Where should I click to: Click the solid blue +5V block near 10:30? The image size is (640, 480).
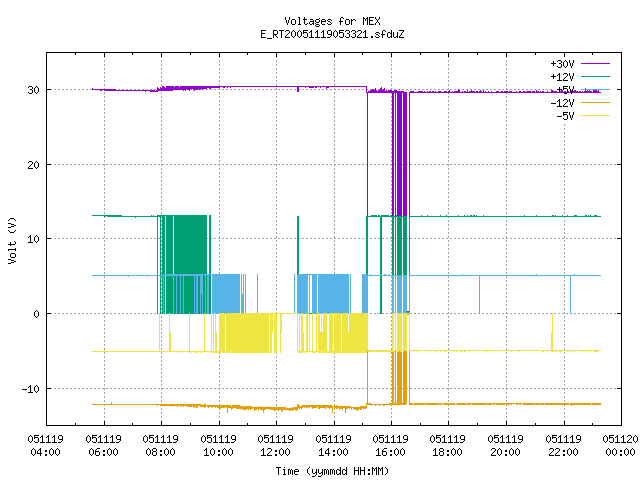[x=226, y=294]
